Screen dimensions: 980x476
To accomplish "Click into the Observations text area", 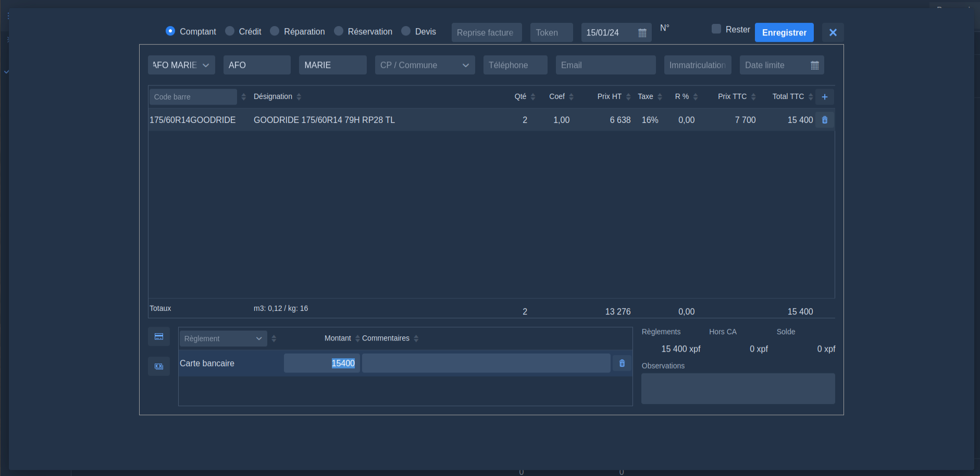I will pyautogui.click(x=738, y=389).
